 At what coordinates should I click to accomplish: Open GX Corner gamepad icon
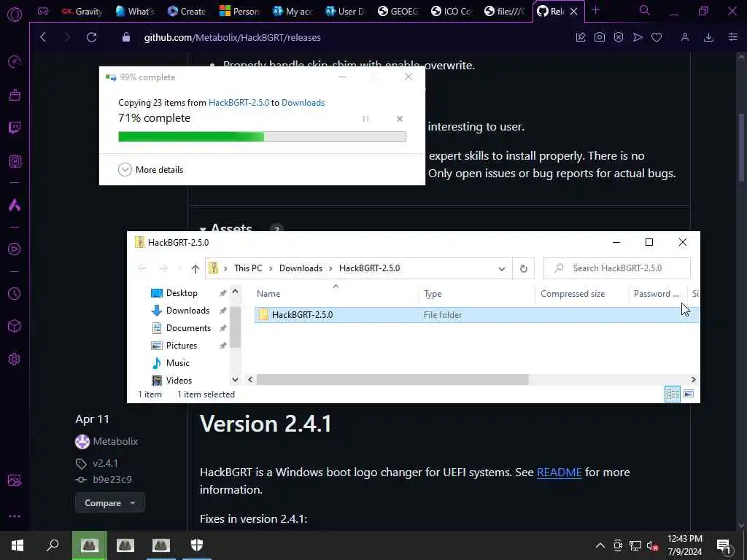click(43, 11)
